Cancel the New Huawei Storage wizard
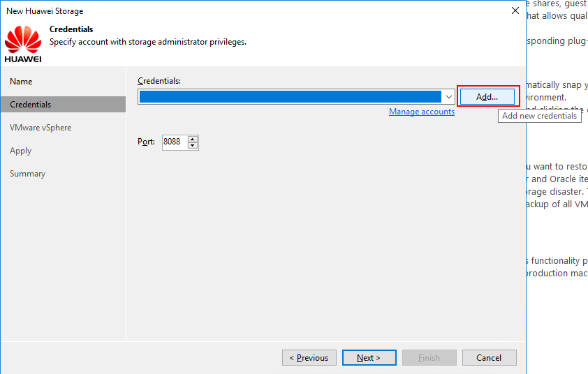This screenshot has height=374, width=588. click(x=489, y=358)
